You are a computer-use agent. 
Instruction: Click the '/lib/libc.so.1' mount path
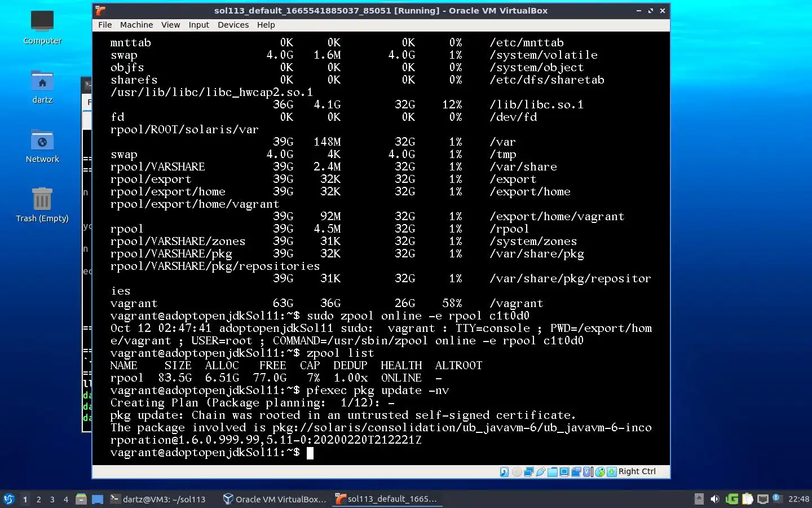537,105
